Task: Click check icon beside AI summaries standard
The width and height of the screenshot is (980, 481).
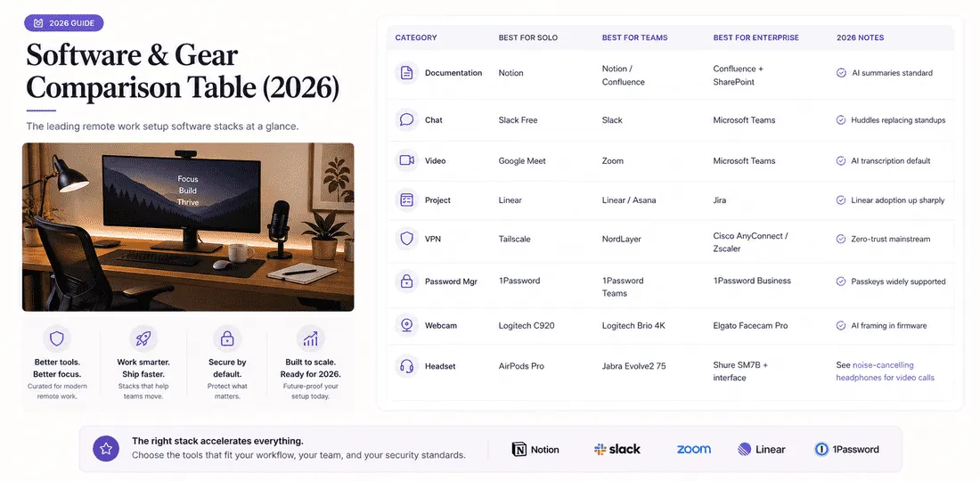Action: pos(841,73)
